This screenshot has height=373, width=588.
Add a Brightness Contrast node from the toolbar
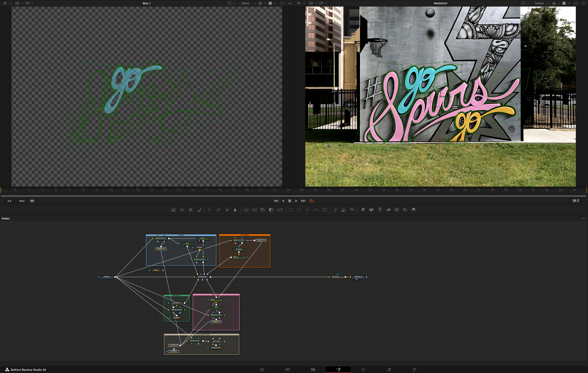227,210
